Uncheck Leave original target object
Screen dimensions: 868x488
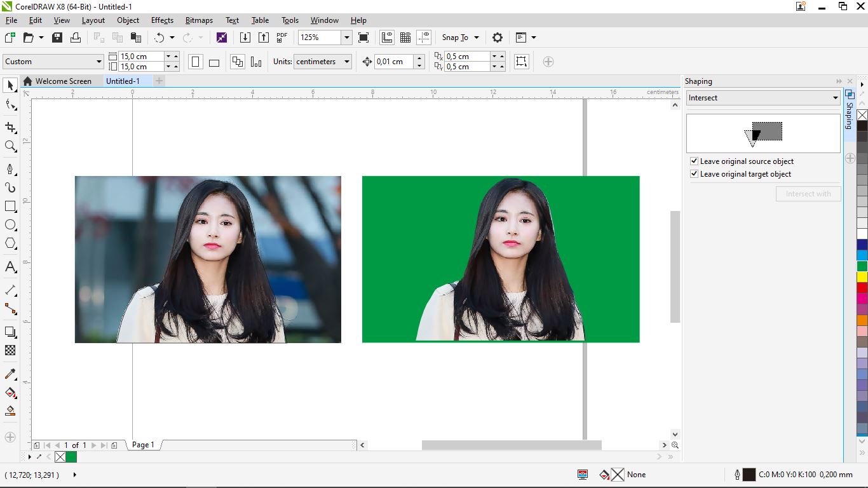point(694,174)
